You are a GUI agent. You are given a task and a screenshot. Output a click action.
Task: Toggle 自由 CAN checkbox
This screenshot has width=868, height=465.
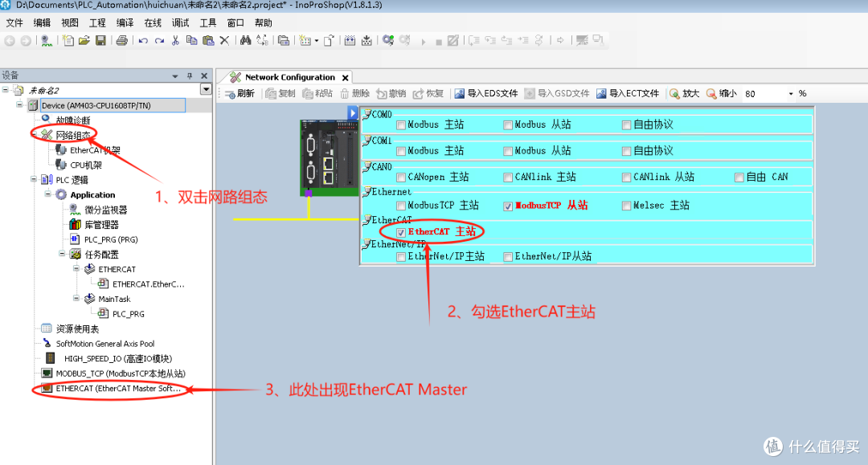(x=739, y=177)
